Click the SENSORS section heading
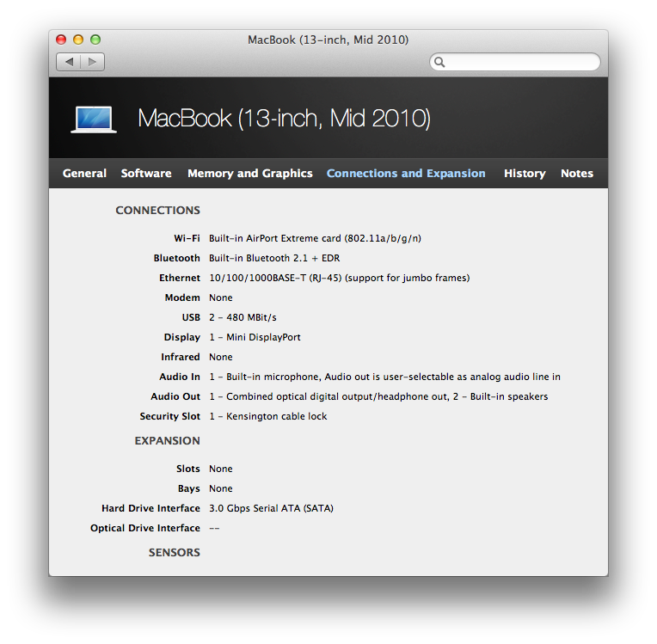This screenshot has height=644, width=657. tap(175, 553)
